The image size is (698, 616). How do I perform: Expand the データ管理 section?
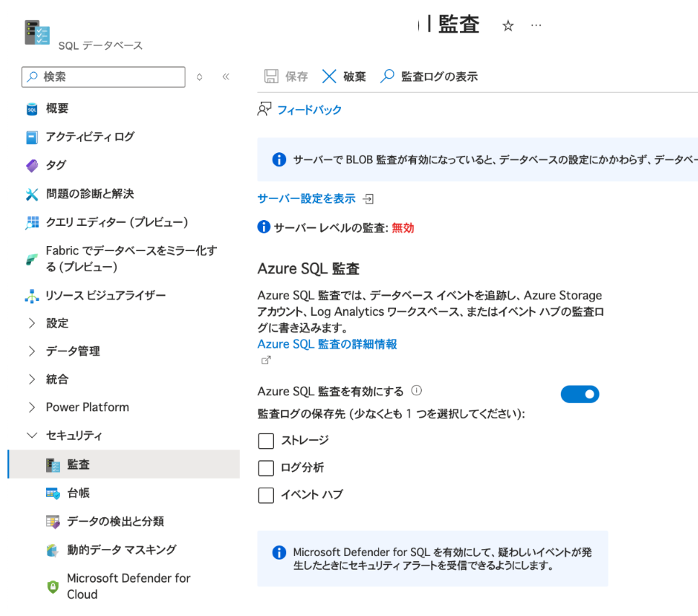coord(32,351)
